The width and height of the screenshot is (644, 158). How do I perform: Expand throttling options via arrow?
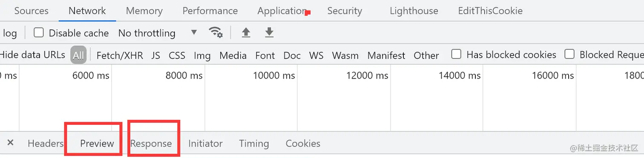(x=194, y=32)
